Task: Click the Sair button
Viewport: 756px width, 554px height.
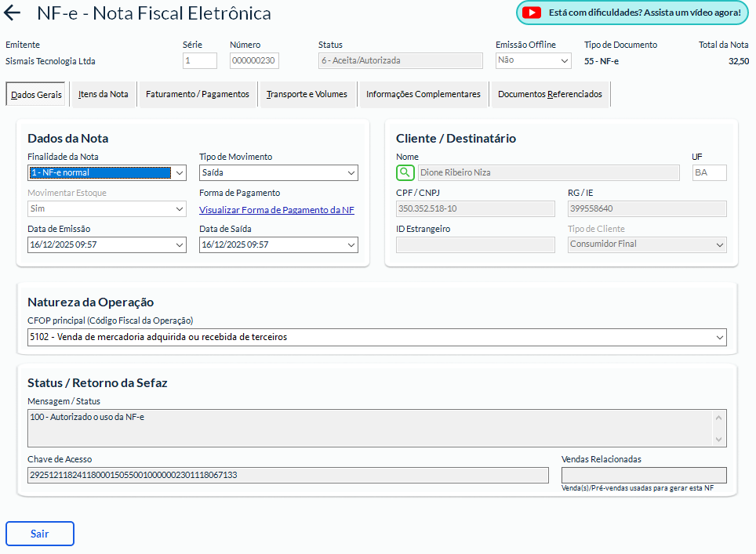Action: coord(40,534)
